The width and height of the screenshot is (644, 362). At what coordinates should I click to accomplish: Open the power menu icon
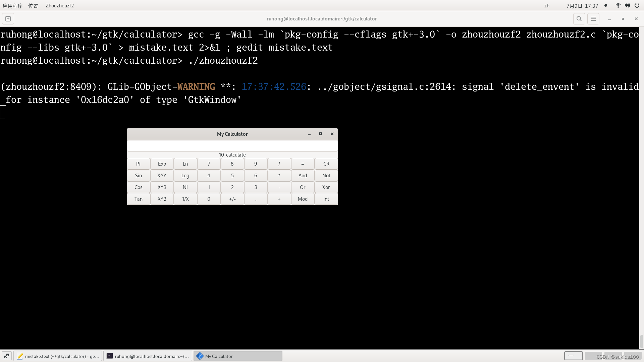pyautogui.click(x=637, y=5)
